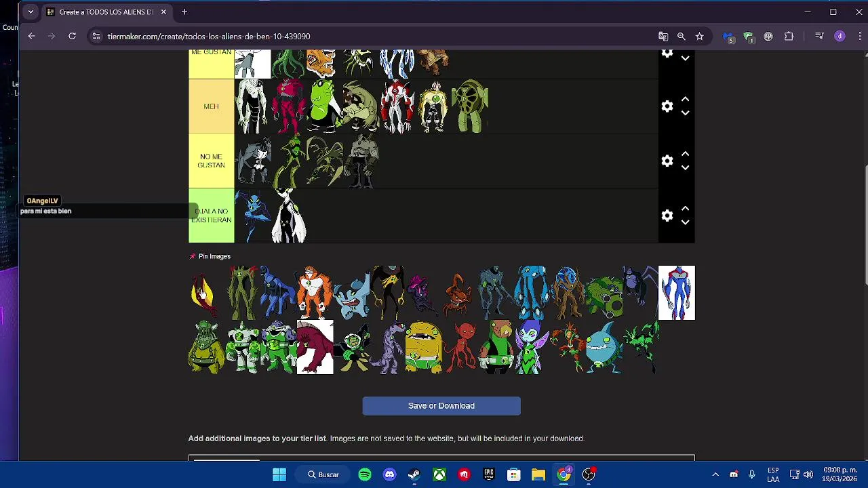Show hidden system tray icons
Viewport: 868px width, 488px height.
point(715,474)
